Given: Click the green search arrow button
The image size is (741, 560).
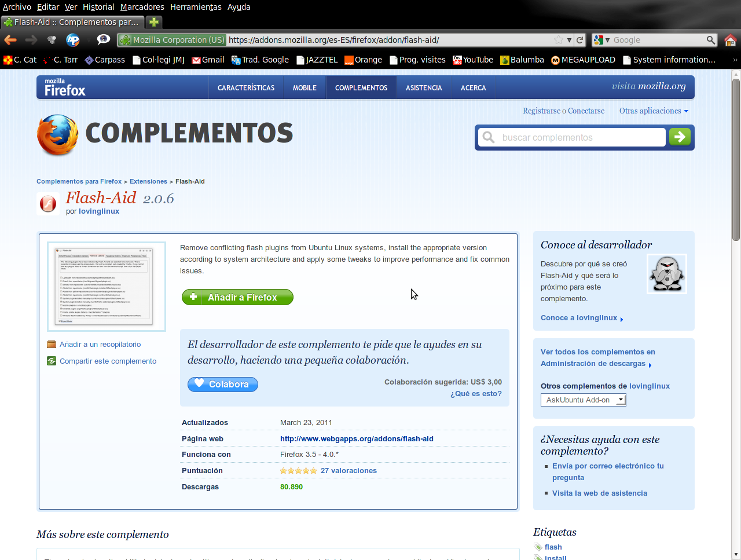Looking at the screenshot, I should click(680, 137).
